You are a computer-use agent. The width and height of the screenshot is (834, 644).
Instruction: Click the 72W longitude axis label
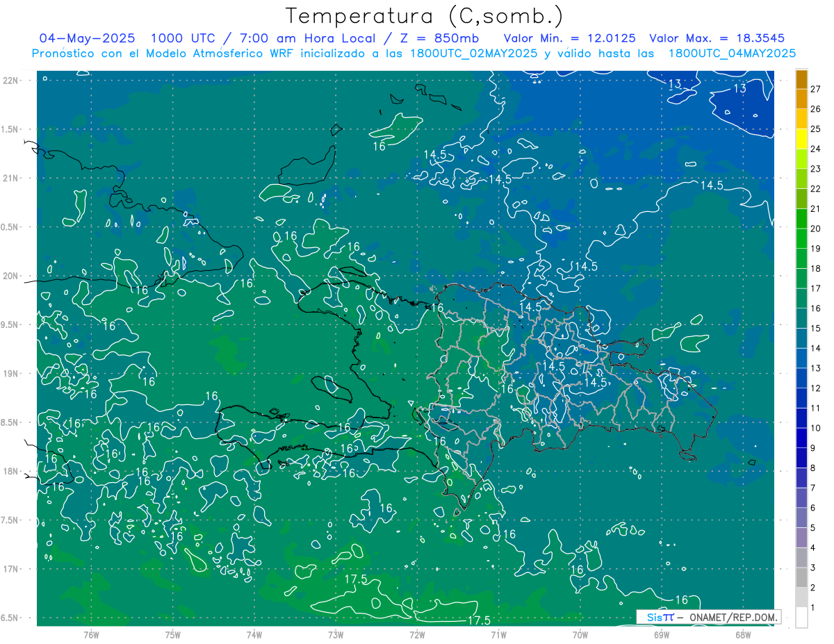point(417,634)
